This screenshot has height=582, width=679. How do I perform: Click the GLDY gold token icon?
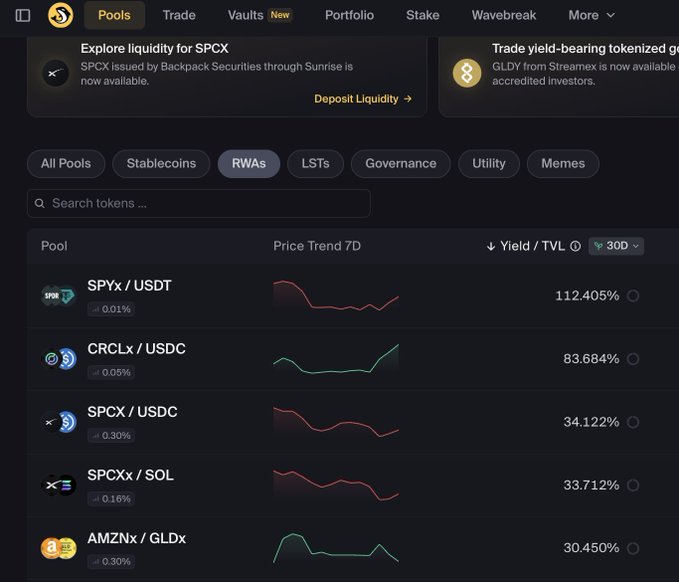click(x=467, y=73)
